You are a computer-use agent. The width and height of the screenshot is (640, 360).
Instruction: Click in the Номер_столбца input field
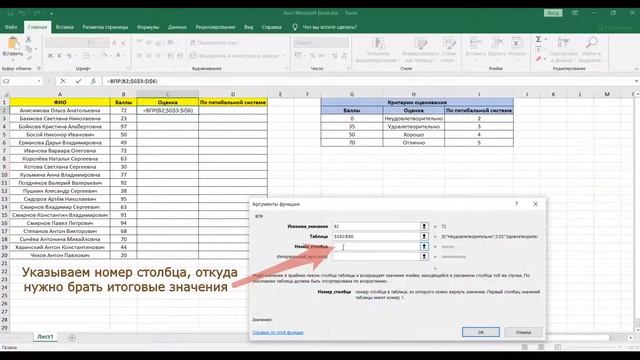click(376, 247)
